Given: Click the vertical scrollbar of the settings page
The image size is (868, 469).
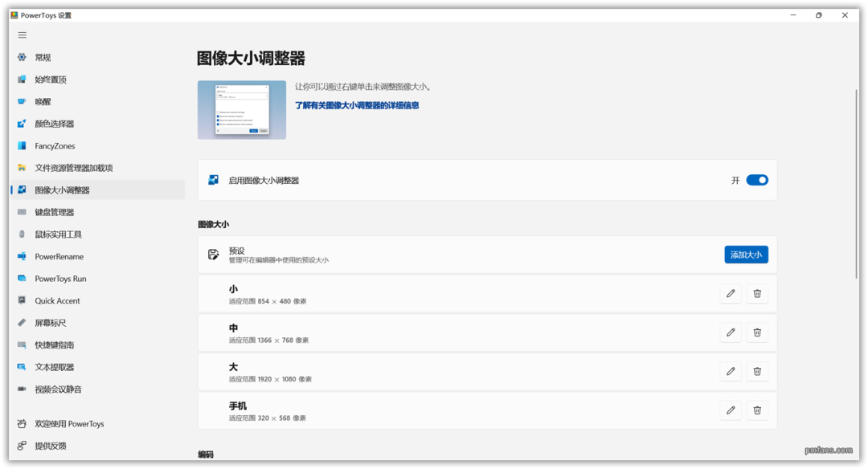Looking at the screenshot, I should point(856,182).
